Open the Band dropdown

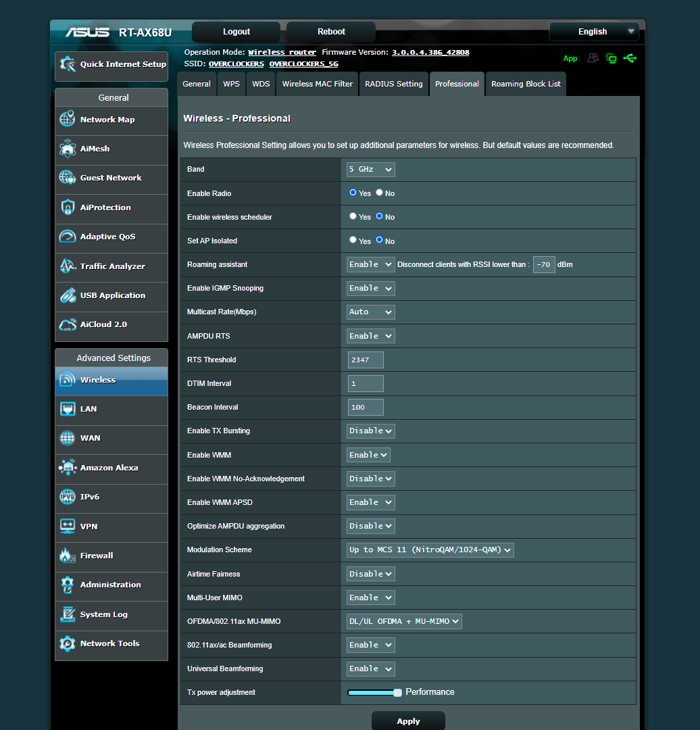370,170
